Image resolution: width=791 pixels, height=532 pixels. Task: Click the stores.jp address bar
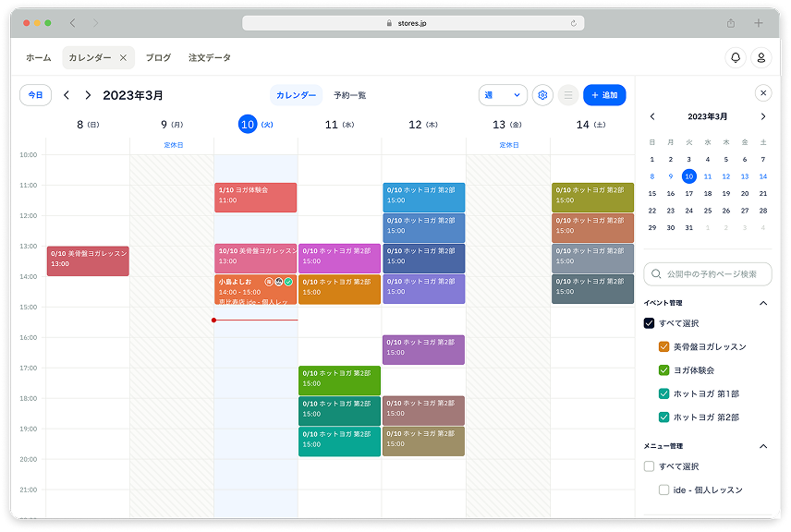click(413, 23)
